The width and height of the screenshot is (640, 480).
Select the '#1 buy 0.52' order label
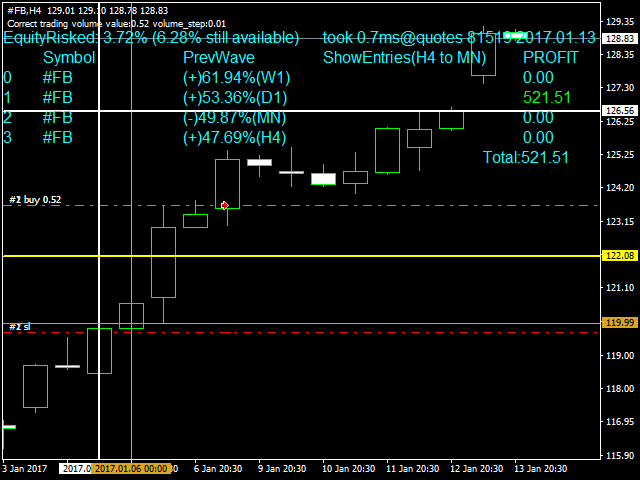(x=35, y=200)
